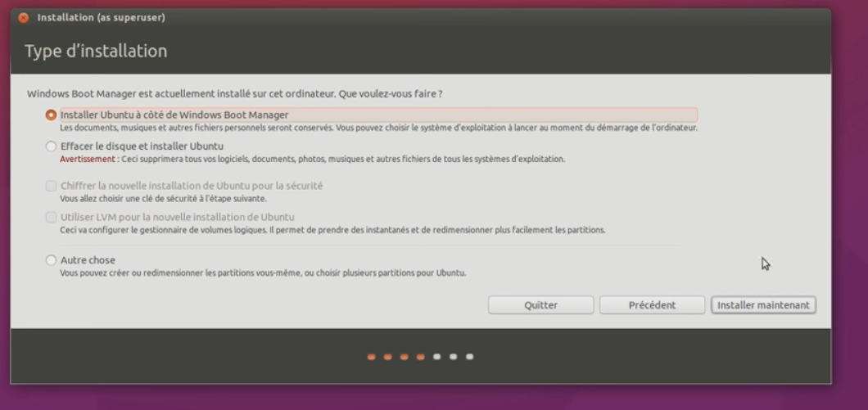Click the Installation (as superuser) window title
Screen dimensions: 868x410
102,18
